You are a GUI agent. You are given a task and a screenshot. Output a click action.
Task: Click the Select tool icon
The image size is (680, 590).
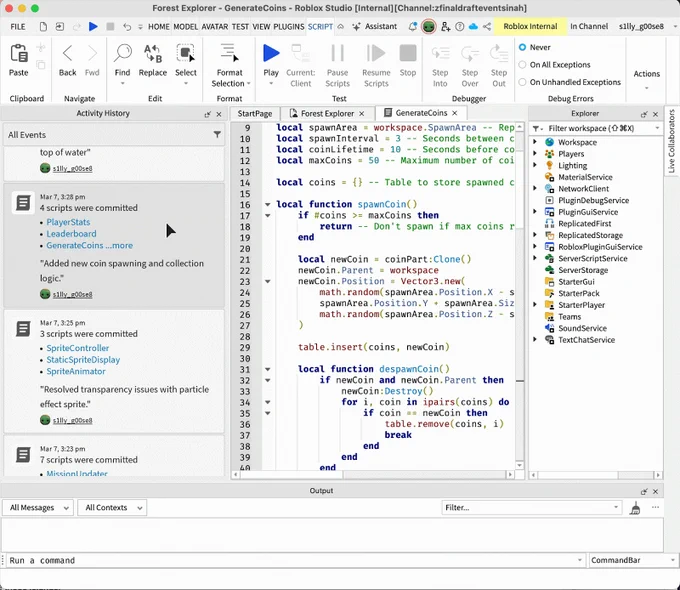[186, 54]
